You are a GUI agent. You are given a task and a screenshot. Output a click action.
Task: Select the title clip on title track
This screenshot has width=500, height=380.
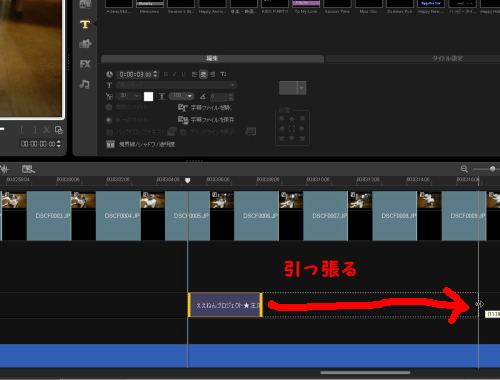pyautogui.click(x=225, y=305)
